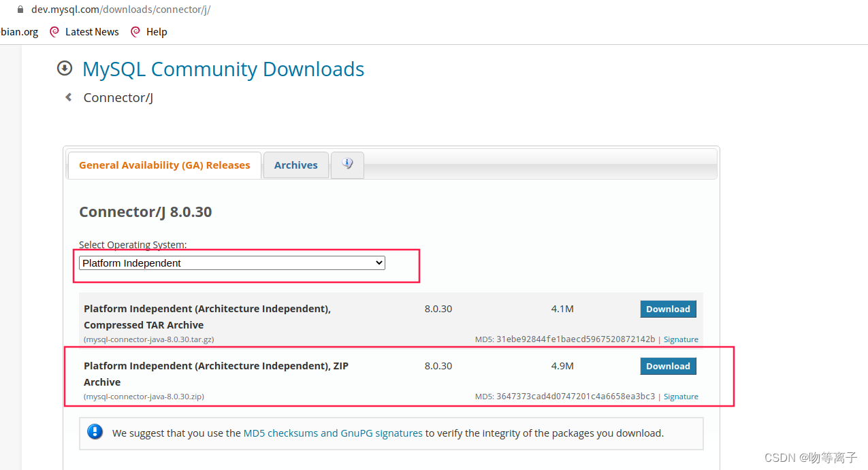The image size is (868, 470).
Task: Click the Connector/J breadcrumb text
Action: (x=118, y=98)
